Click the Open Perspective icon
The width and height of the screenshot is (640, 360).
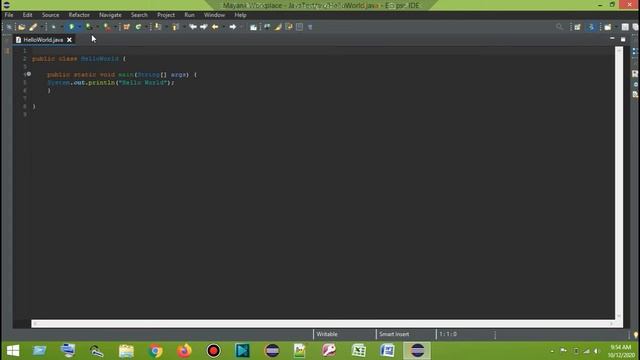tap(577, 27)
